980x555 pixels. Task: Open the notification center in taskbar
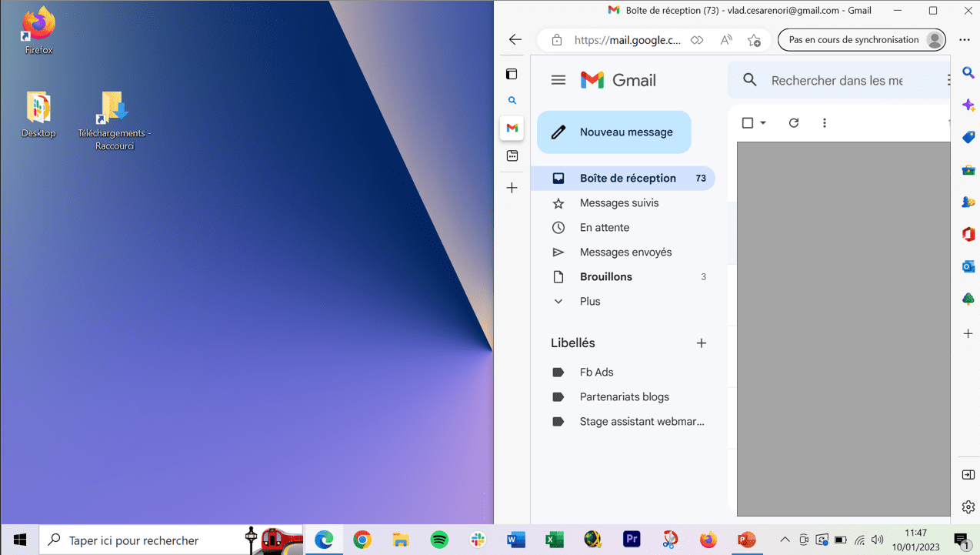961,540
